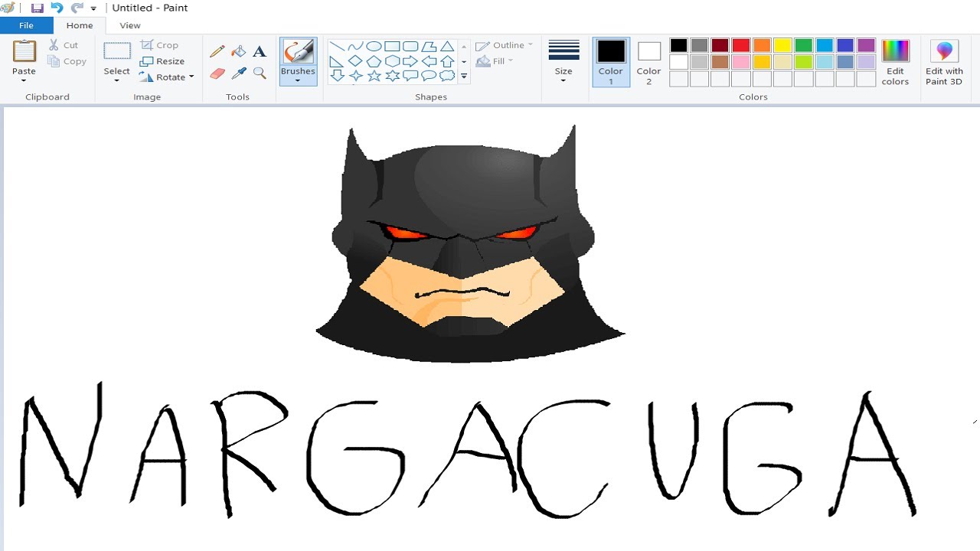Choose the Hexagon shape
Image resolution: width=980 pixels, height=551 pixels.
392,61
